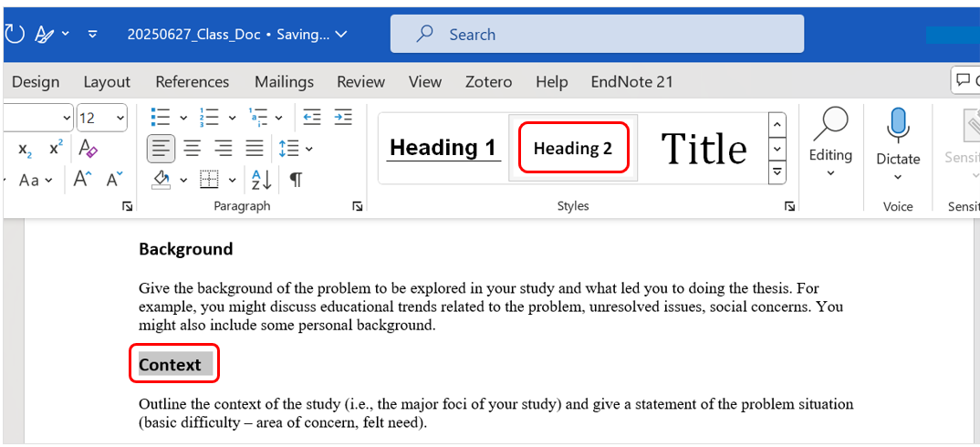The image size is (980, 447).
Task: Decrease the paragraph indent
Action: 312,118
